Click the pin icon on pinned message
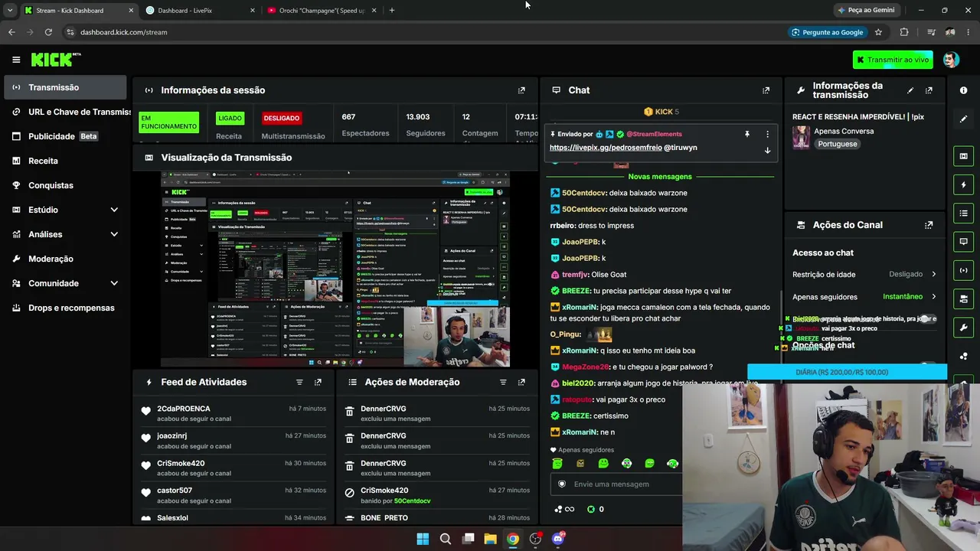The image size is (980, 551). pyautogui.click(x=746, y=134)
